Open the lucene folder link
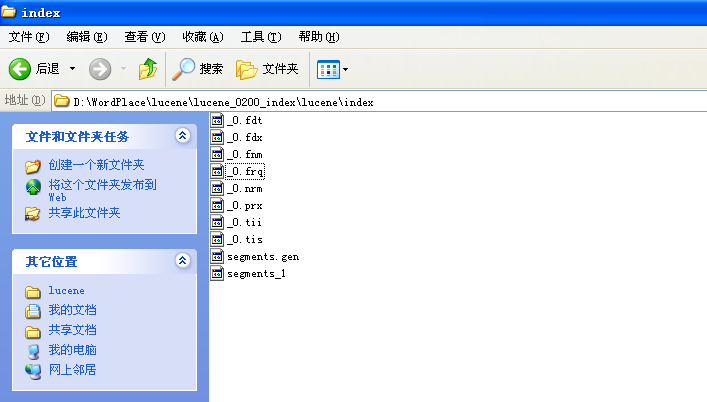707x402 pixels. tap(66, 291)
